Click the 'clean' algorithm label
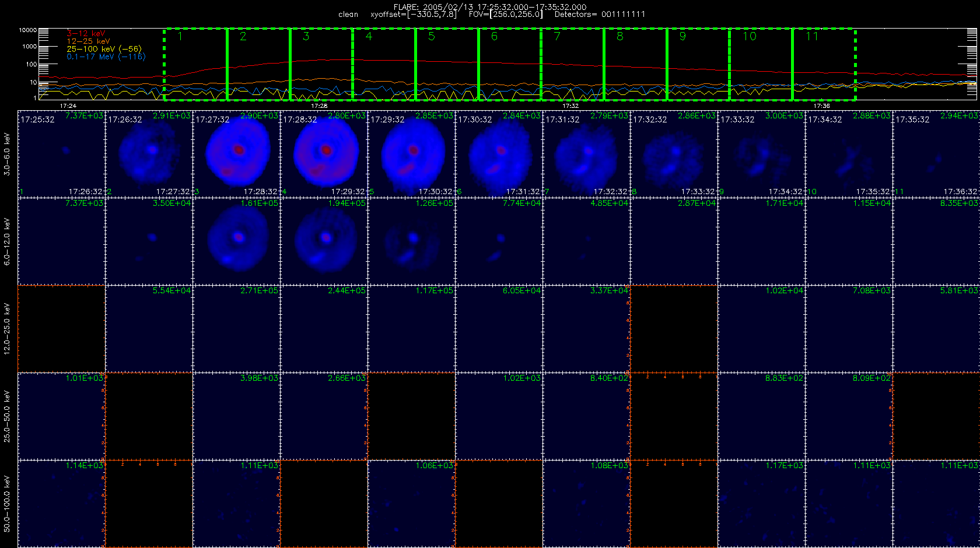Screen dimensions: 980x548 pyautogui.click(x=348, y=14)
